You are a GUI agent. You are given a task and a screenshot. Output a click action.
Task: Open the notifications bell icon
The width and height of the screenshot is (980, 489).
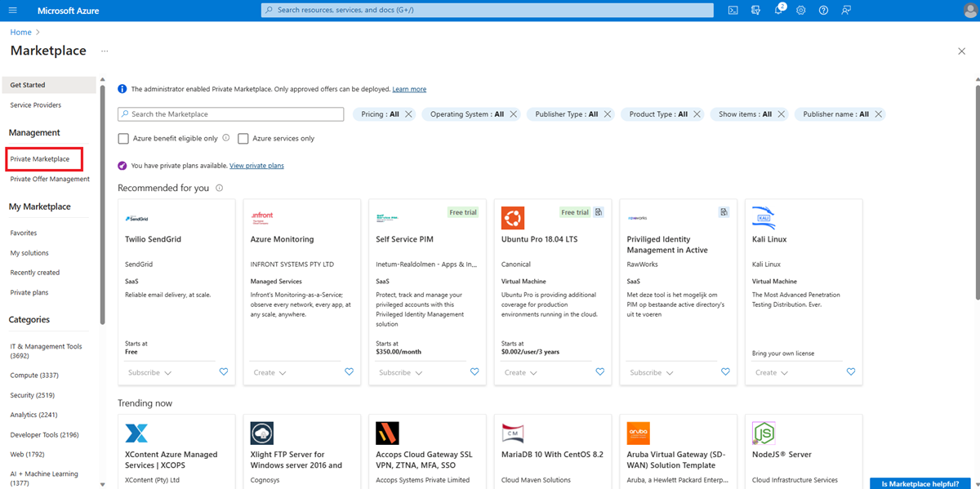(x=778, y=10)
